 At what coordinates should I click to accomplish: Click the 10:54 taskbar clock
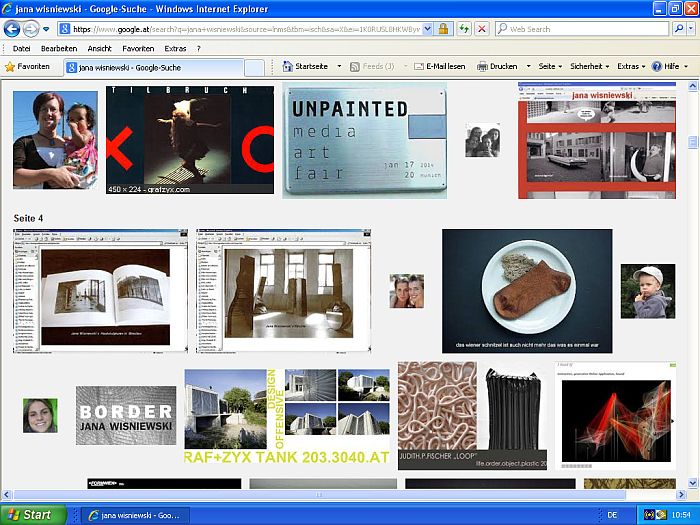[681, 515]
